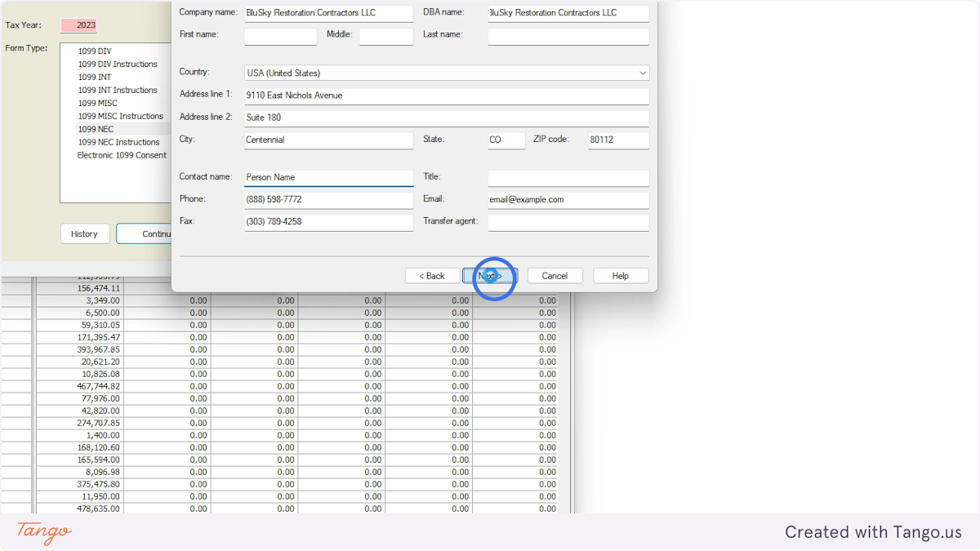Screen dimensions: 980x551
Task: Click the ZIP code field
Action: [618, 140]
